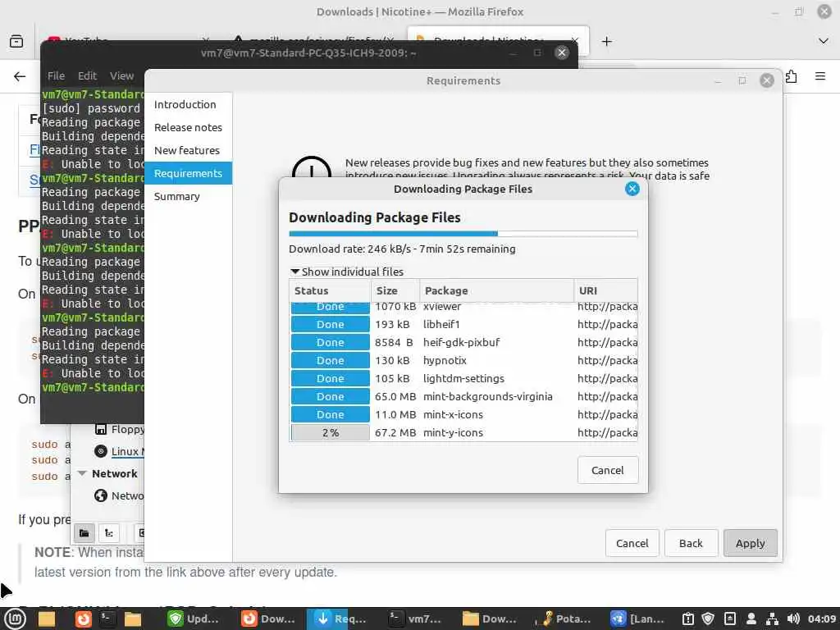The width and height of the screenshot is (840, 630).
Task: Click Apply in the Requirements window
Action: pos(750,543)
